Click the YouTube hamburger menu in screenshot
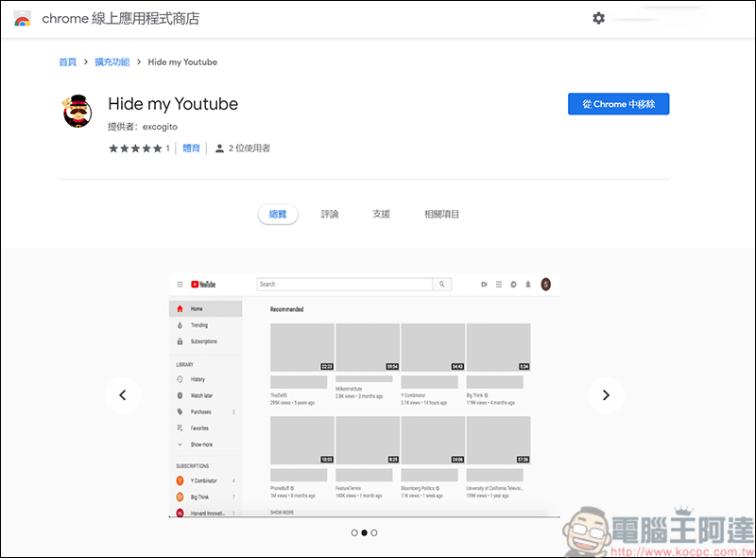The height and width of the screenshot is (558, 756). [x=180, y=285]
